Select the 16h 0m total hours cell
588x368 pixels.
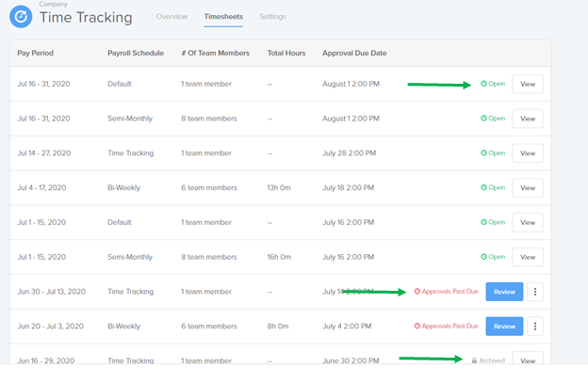click(279, 257)
